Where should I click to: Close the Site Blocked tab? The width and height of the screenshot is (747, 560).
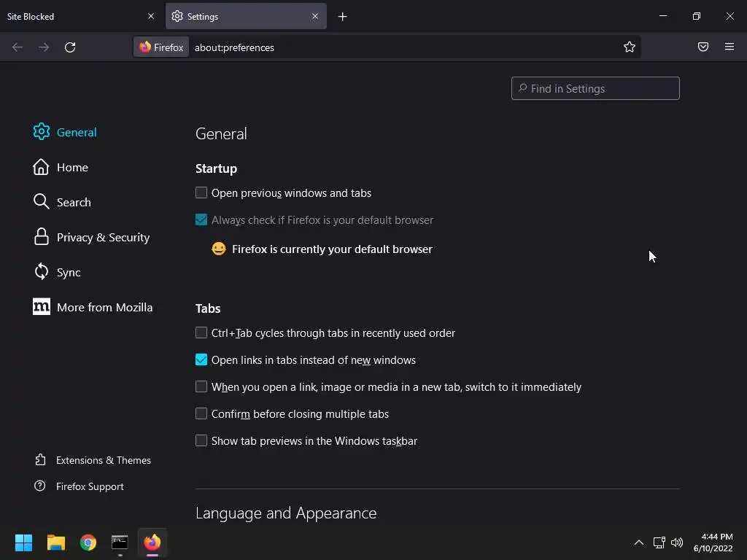point(151,16)
